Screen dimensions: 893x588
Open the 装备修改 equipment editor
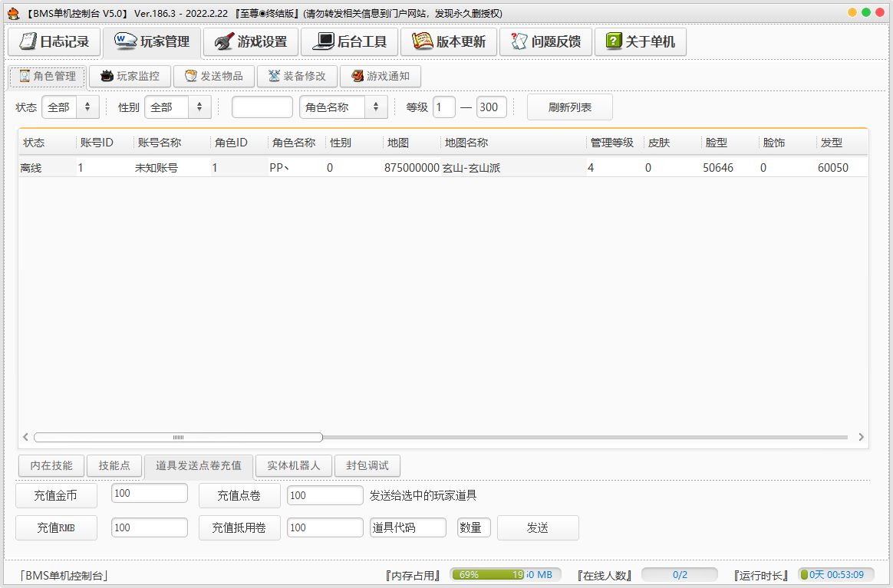[x=297, y=76]
